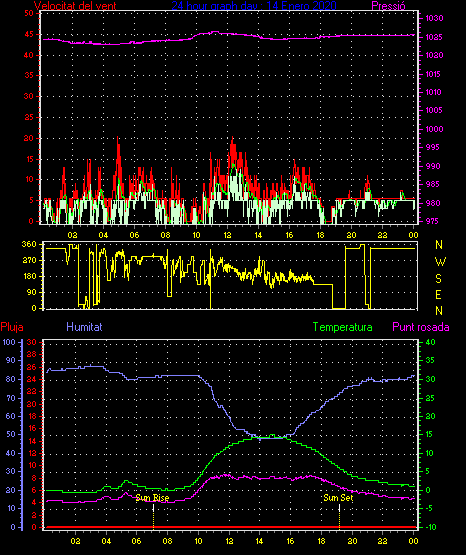This screenshot has width=466, height=555.
Task: Click "-10" on the temperature axis
Action: click(x=430, y=527)
